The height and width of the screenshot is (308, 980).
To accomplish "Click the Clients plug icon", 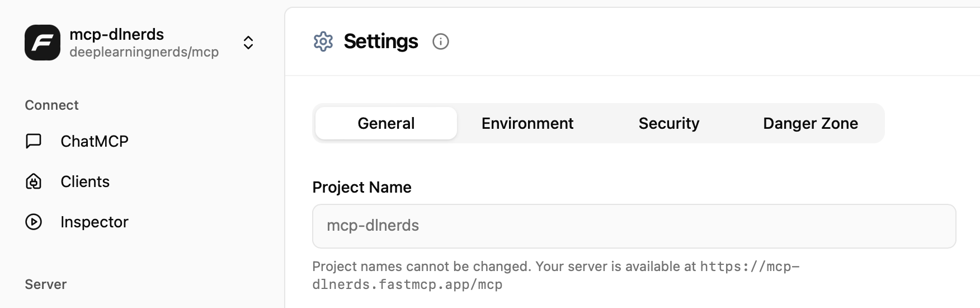I will pos(34,181).
